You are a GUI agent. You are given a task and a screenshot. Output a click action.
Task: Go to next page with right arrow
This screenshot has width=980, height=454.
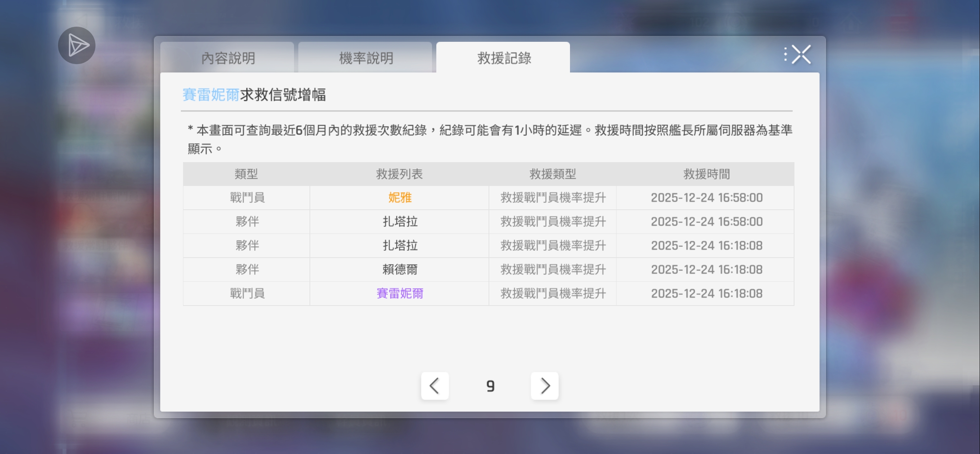click(x=544, y=386)
